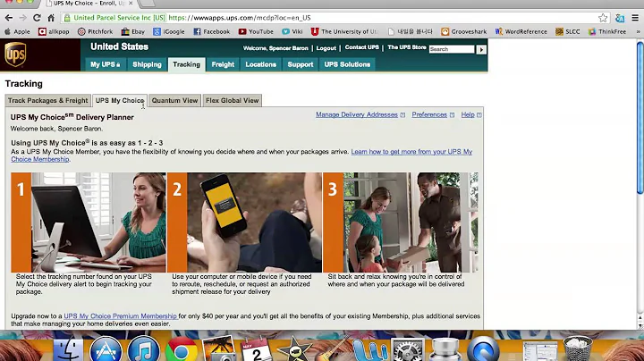
Task: Open The UPS Store link
Action: [407, 47]
